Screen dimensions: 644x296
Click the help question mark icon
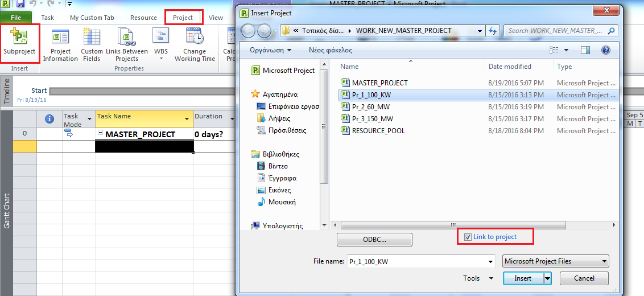pos(606,50)
